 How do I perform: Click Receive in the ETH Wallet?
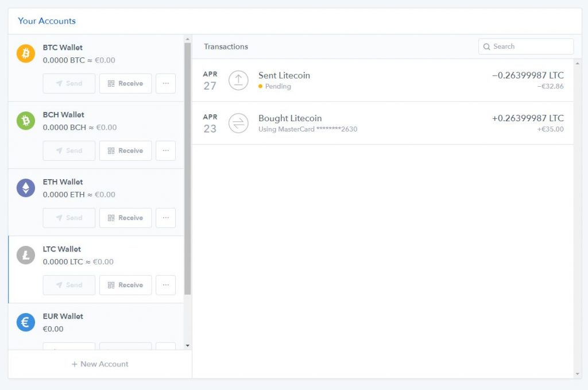[126, 218]
